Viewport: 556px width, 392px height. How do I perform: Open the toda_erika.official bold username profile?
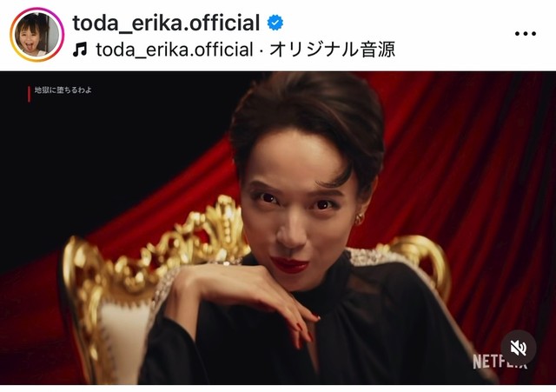point(166,23)
